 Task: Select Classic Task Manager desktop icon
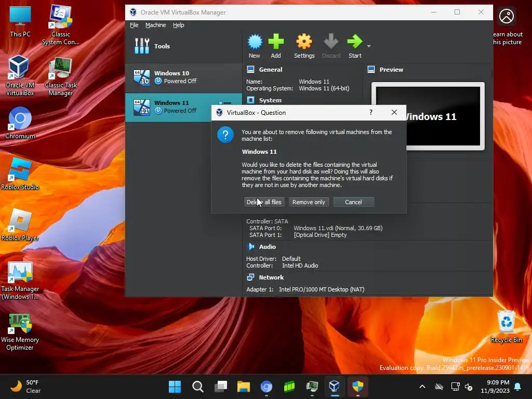pos(61,77)
